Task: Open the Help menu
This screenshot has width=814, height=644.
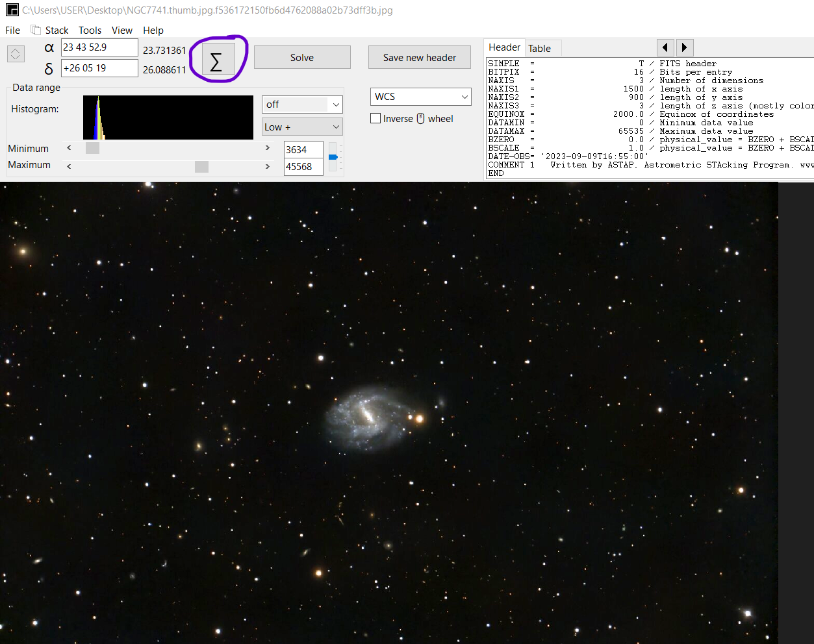Action: [x=153, y=31]
